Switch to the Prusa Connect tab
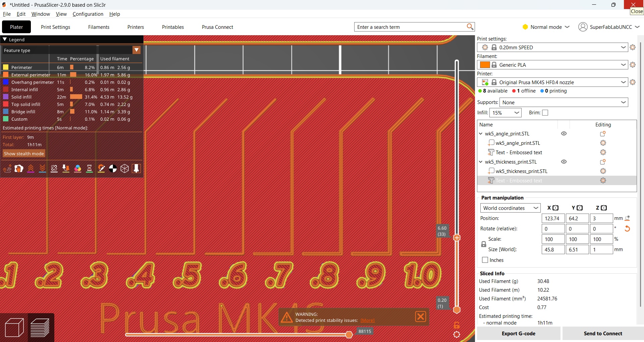644x342 pixels. [217, 27]
